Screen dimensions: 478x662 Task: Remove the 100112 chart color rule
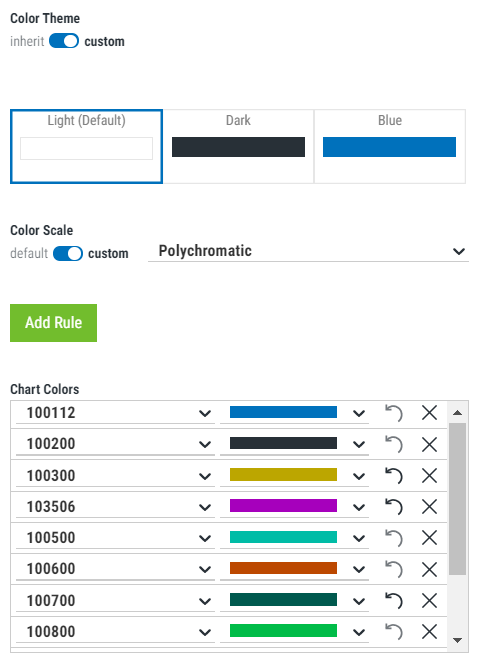[x=429, y=413]
